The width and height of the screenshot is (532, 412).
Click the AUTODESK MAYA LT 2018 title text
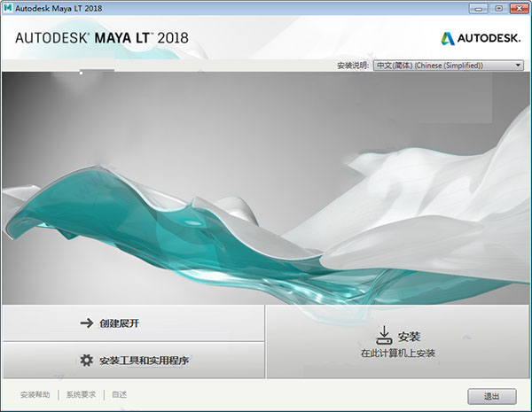[102, 37]
